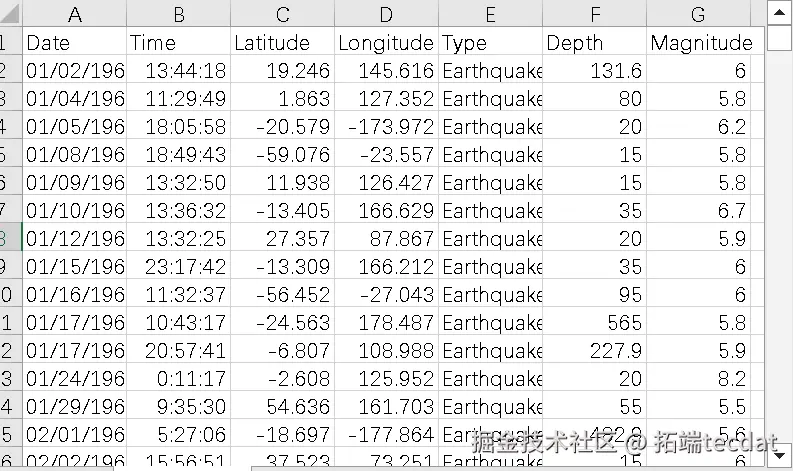
Task: Select time cell 18:49:43
Action: coord(179,153)
